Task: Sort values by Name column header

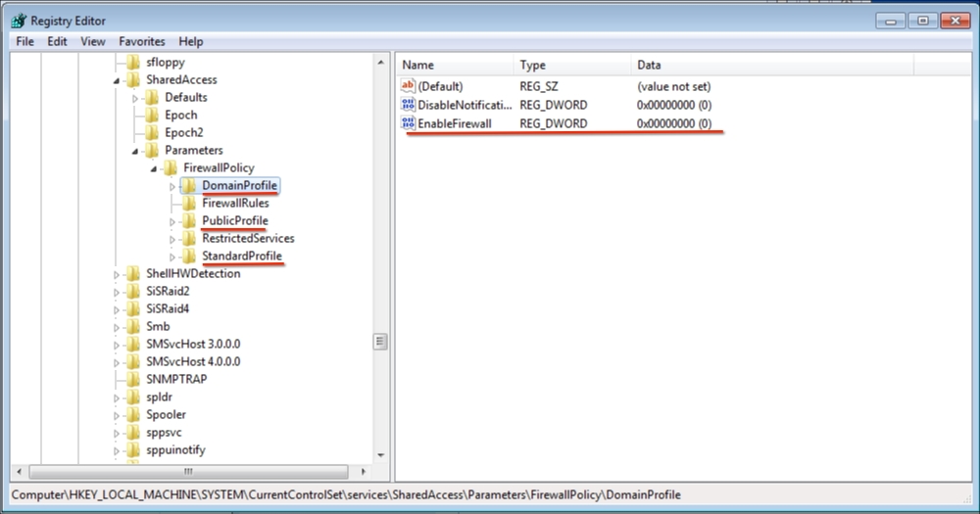Action: (456, 65)
